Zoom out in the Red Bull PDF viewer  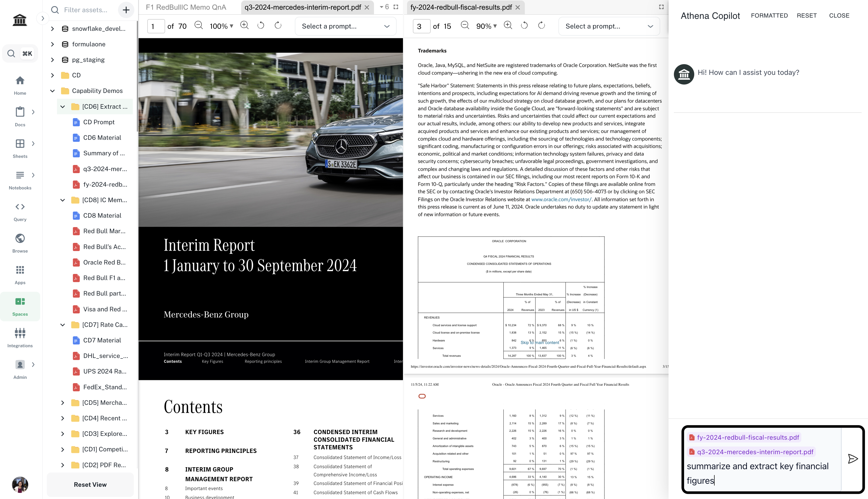[x=465, y=25]
